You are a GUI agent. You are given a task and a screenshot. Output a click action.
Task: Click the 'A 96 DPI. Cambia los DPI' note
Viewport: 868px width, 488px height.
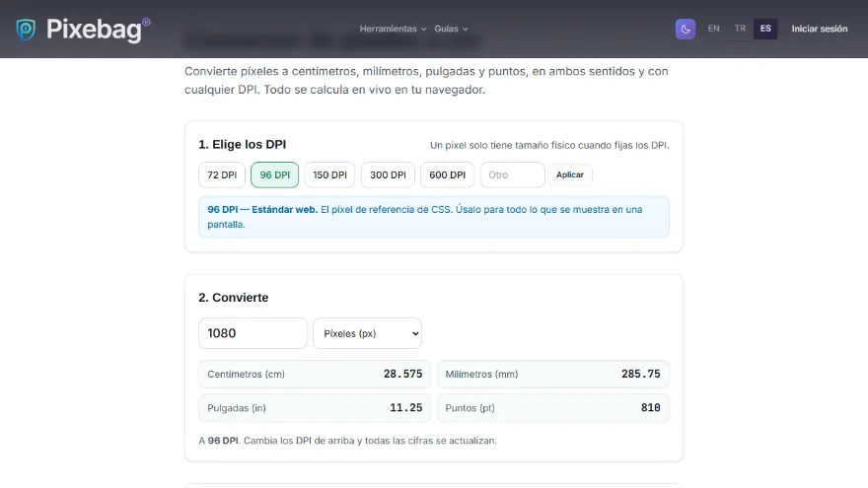coord(347,441)
